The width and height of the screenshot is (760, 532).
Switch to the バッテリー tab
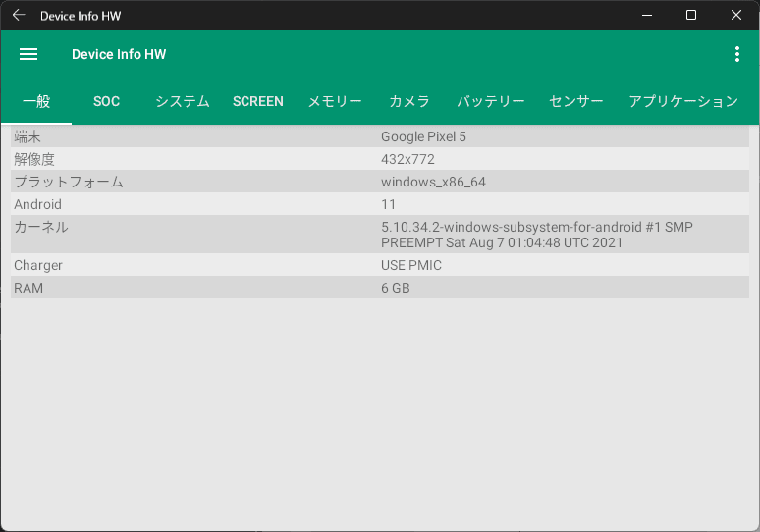491,101
